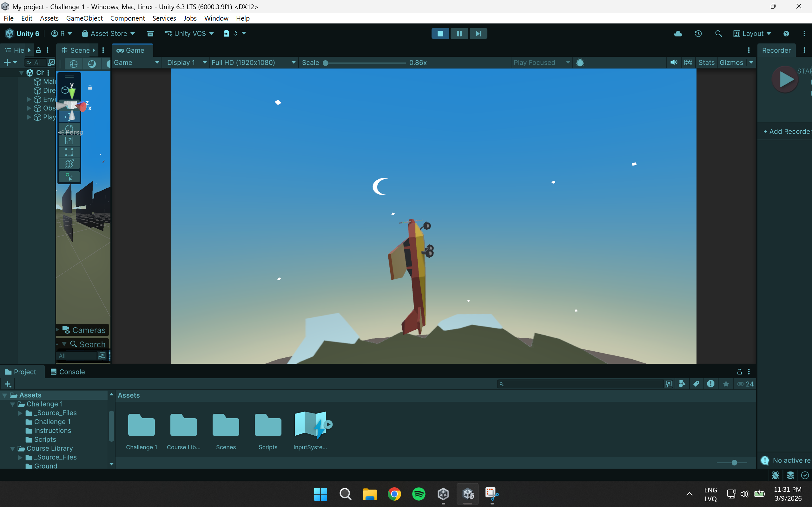Pause the running game
812x507 pixels.
pos(459,34)
